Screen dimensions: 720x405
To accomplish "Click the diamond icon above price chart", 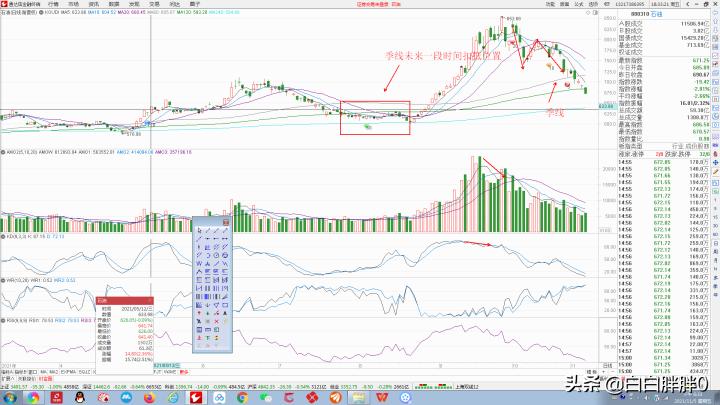I will [588, 13].
